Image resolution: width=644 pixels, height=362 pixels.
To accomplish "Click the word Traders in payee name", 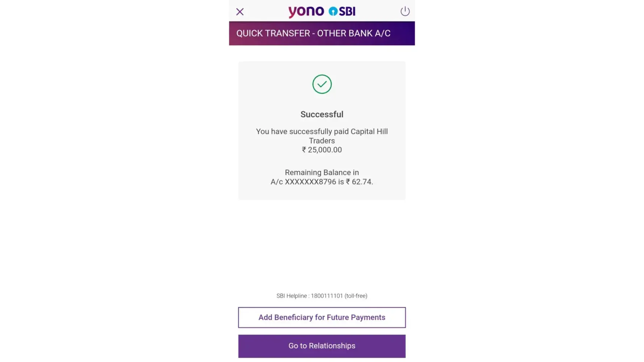I will pyautogui.click(x=322, y=141).
